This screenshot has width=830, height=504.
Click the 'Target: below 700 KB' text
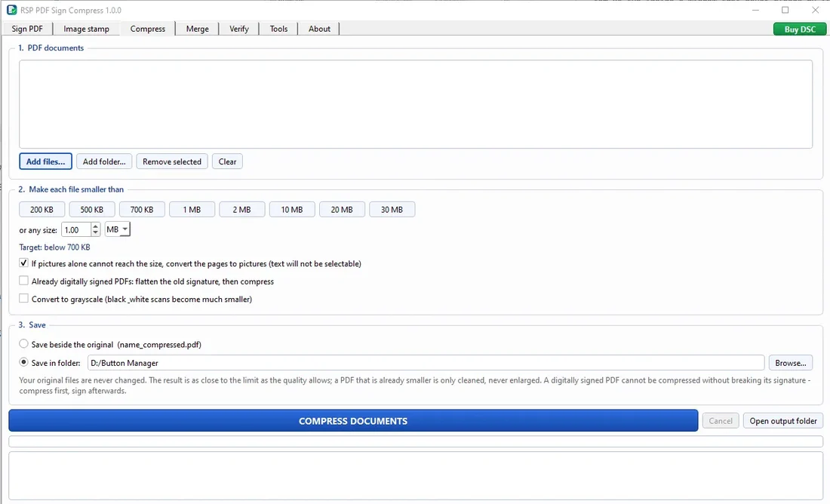pos(54,247)
